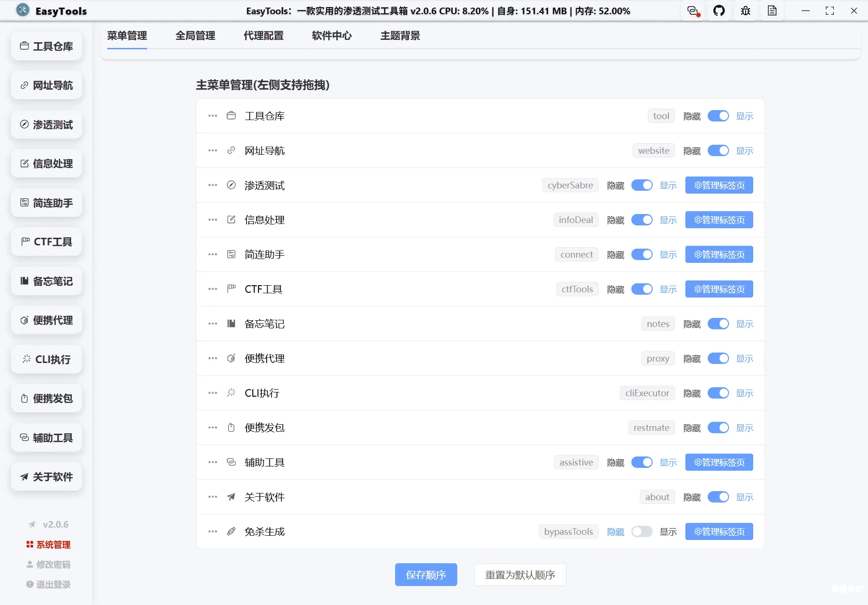The width and height of the screenshot is (868, 605).
Task: Open the GitHub repository icon in title bar
Action: tap(720, 10)
